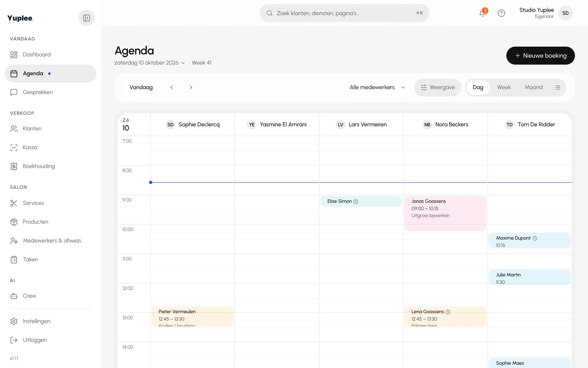Go to next day arrow
The width and height of the screenshot is (588, 368).
(x=191, y=87)
